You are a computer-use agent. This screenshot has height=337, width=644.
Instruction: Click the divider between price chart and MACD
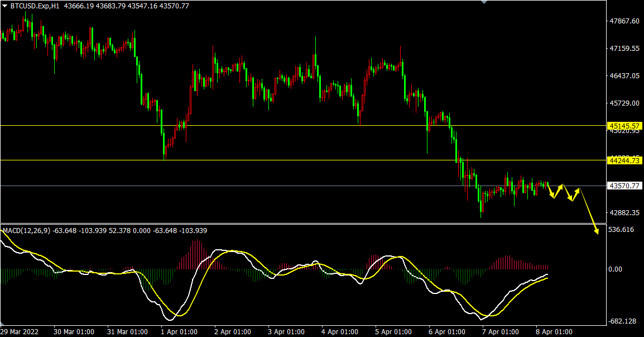[301, 224]
